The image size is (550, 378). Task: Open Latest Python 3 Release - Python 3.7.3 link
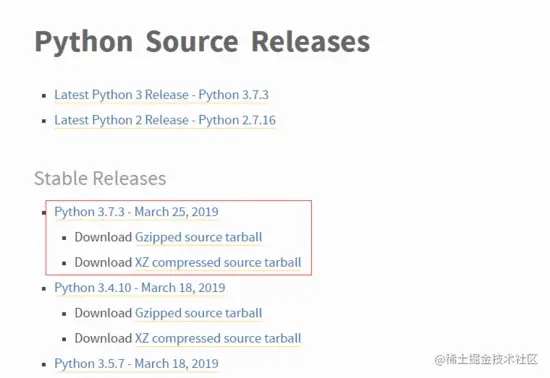pos(161,95)
